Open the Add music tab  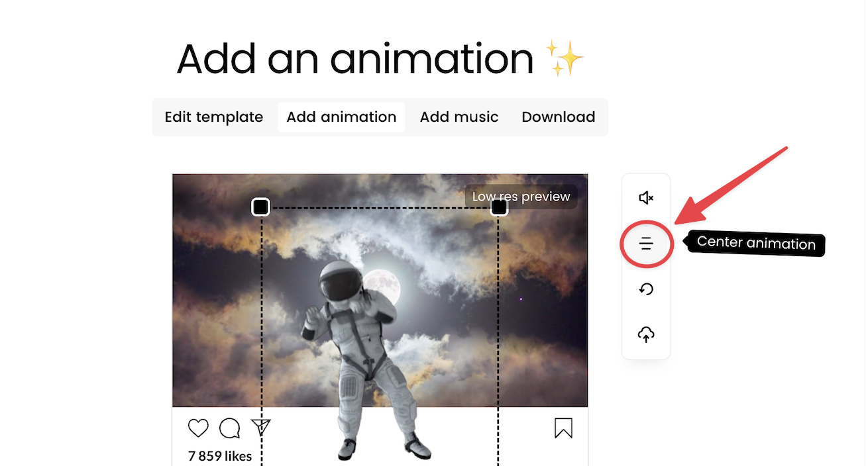pos(459,117)
